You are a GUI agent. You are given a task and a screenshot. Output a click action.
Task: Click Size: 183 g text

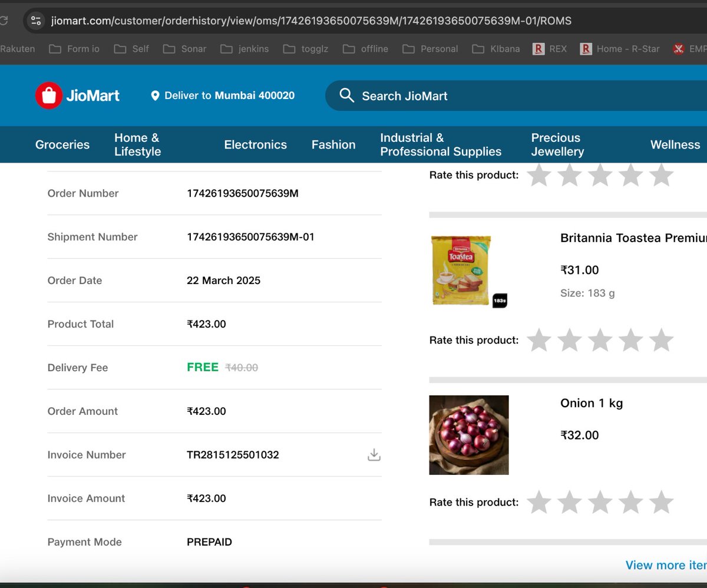tap(587, 293)
